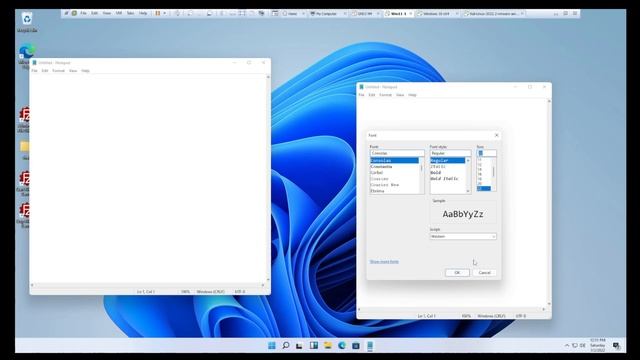Image resolution: width=640 pixels, height=360 pixels.
Task: Show hidden system tray icons
Action: (x=567, y=346)
